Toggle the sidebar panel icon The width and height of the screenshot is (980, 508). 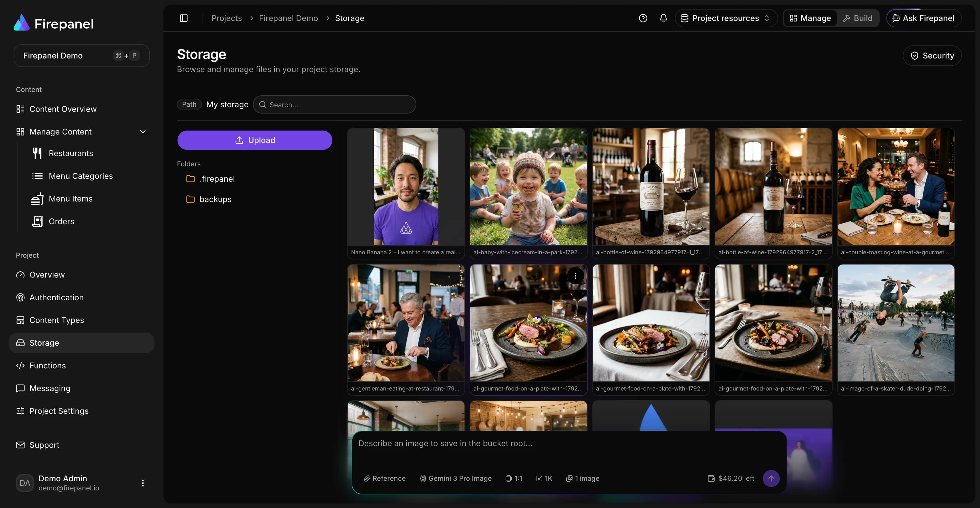(184, 18)
